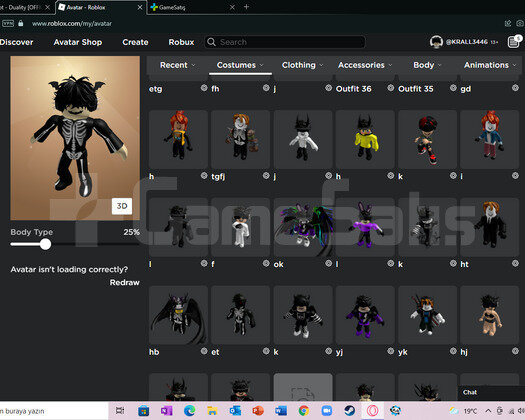Select the yk costume thumbnail
This screenshot has height=420, width=525.
click(x=427, y=315)
